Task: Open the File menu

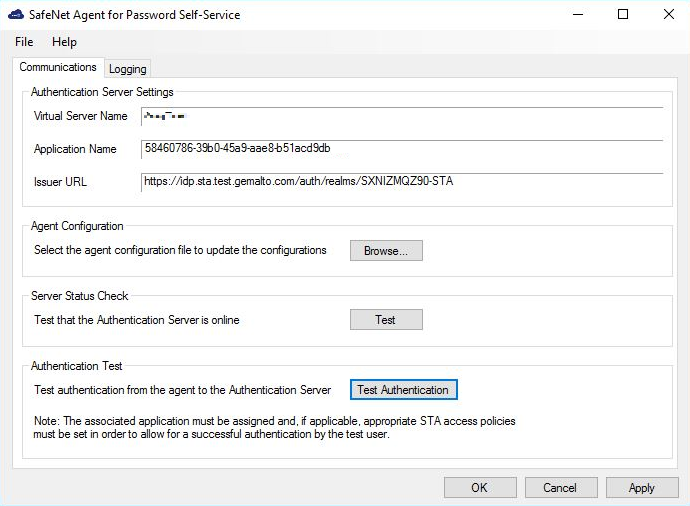Action: click(24, 42)
